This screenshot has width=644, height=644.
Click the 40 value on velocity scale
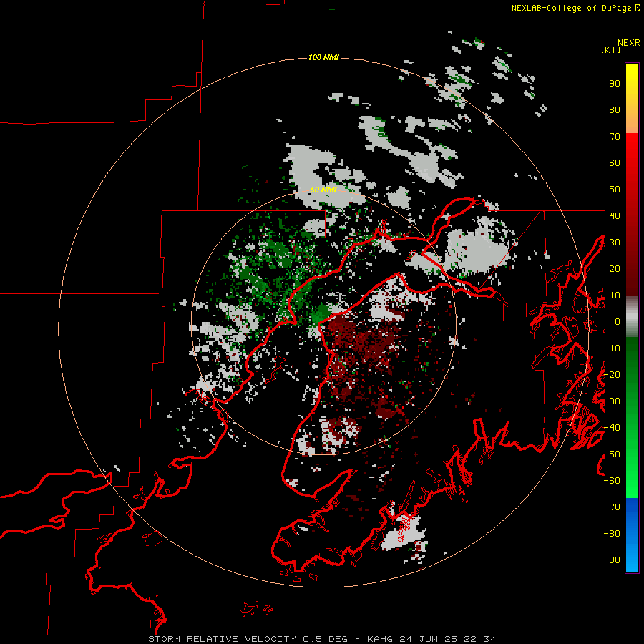[615, 215]
